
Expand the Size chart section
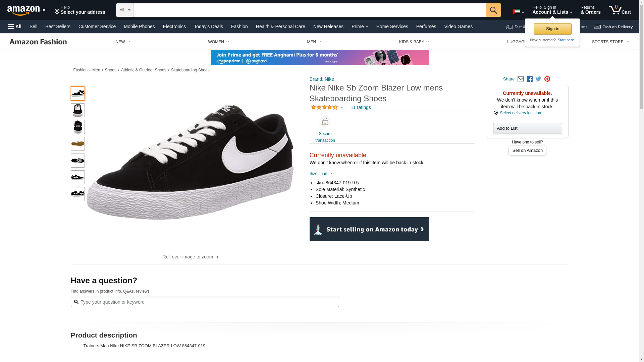[321, 174]
